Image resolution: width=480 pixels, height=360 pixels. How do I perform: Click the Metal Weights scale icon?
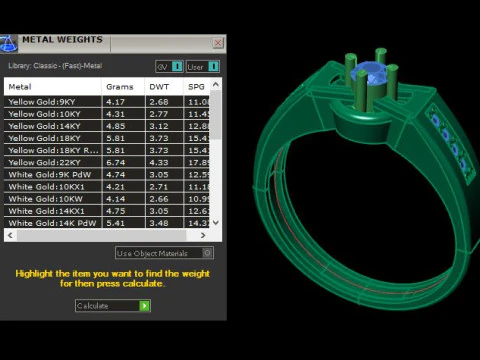[x=8, y=44]
